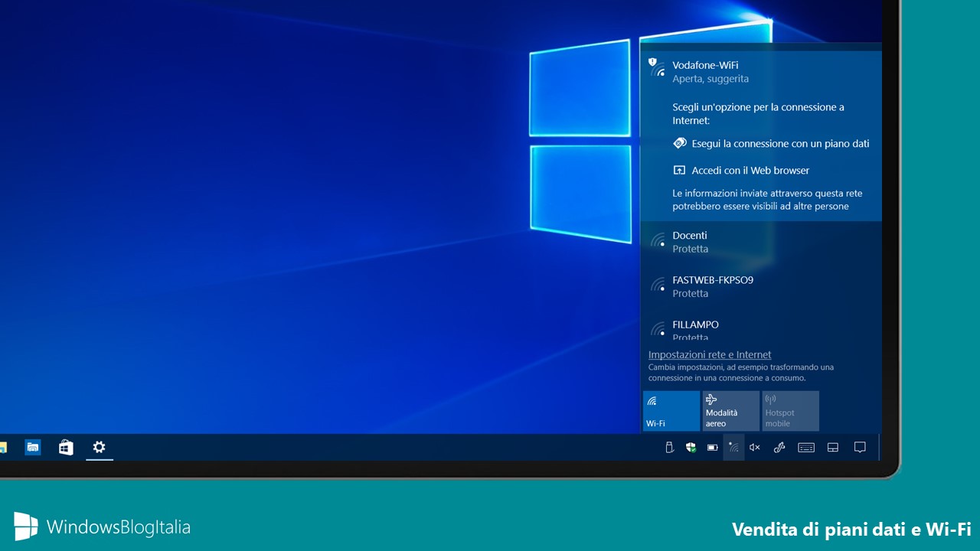Open the File Explorer app on the taskbar
The height and width of the screenshot is (551, 980).
[32, 447]
